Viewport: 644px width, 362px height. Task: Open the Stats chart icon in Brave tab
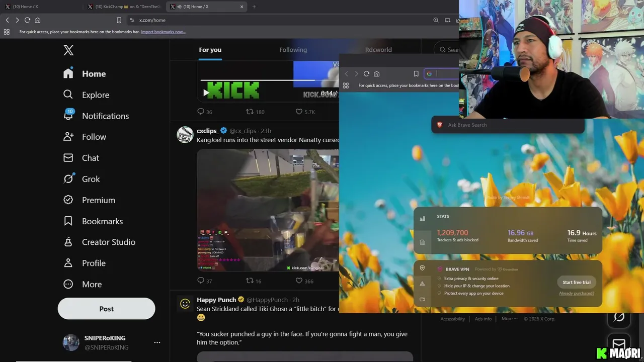click(x=422, y=219)
